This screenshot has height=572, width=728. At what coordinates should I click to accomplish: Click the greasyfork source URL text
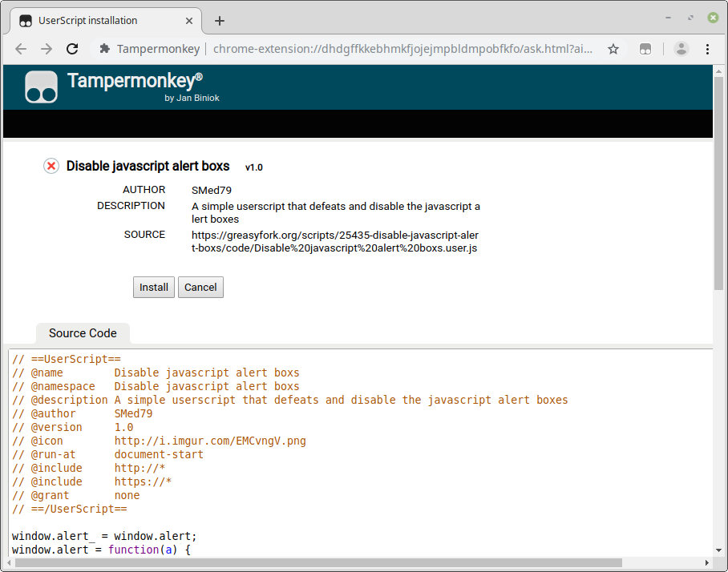(x=335, y=241)
